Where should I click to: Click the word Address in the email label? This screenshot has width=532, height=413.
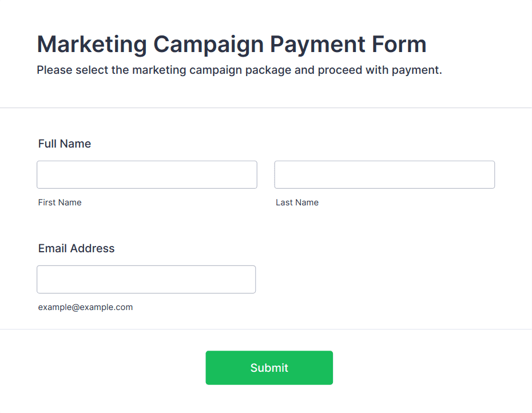tap(92, 248)
